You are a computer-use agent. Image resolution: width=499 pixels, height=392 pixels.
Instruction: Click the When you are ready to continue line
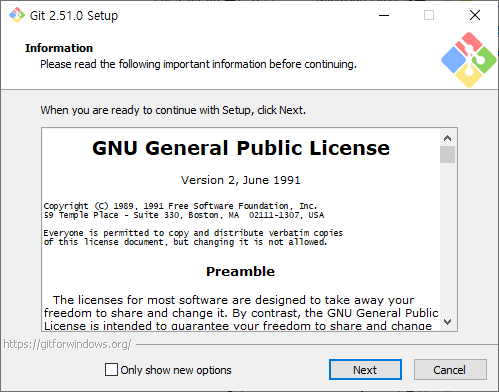pyautogui.click(x=173, y=110)
